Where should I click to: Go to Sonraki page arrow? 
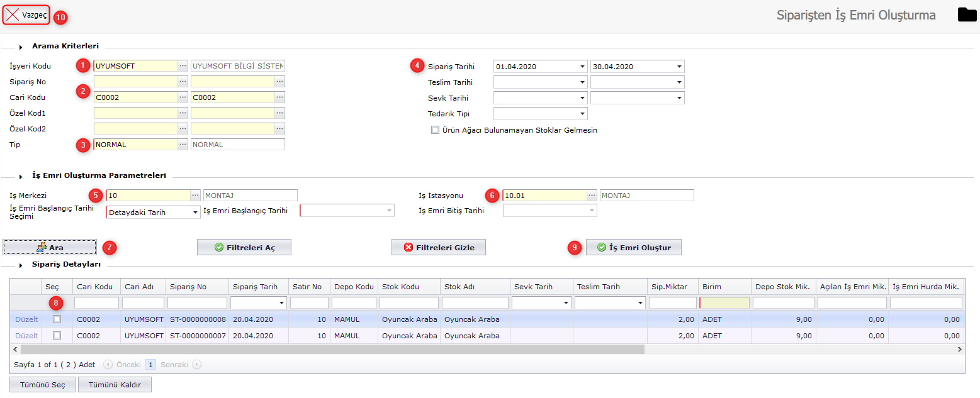[197, 364]
